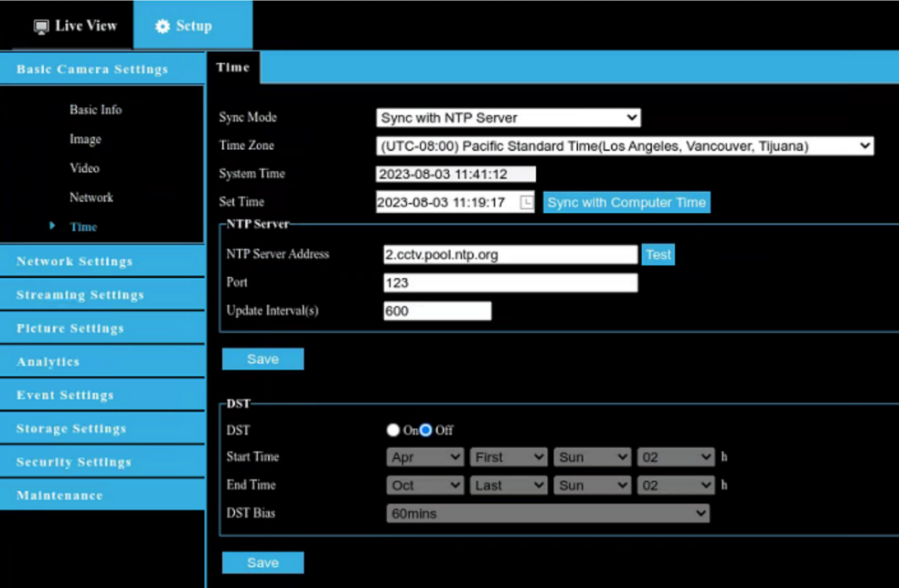The width and height of the screenshot is (899, 588).
Task: Test the NTP server connection
Action: tap(658, 254)
